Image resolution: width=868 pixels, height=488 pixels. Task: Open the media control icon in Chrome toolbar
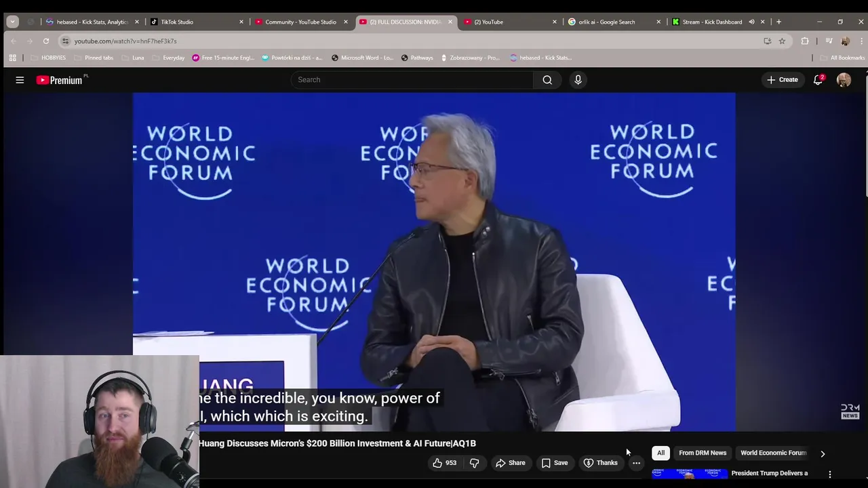[829, 41]
